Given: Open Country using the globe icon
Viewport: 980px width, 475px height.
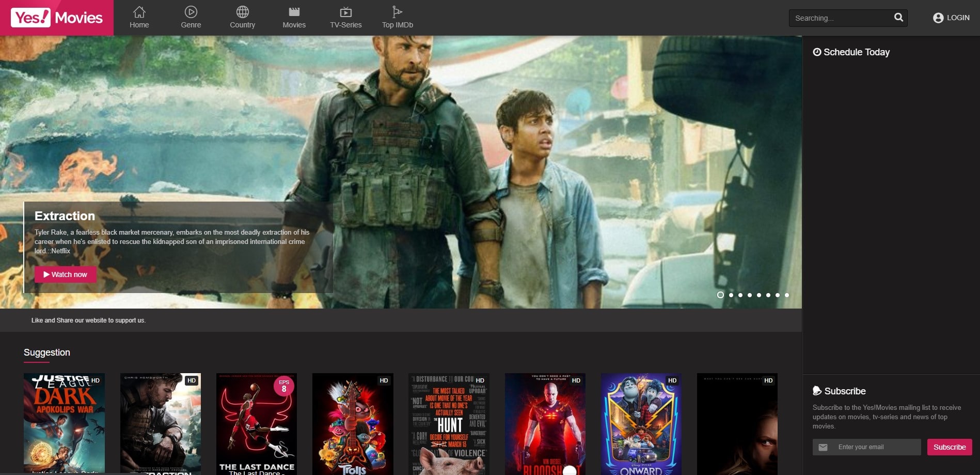Looking at the screenshot, I should [243, 12].
